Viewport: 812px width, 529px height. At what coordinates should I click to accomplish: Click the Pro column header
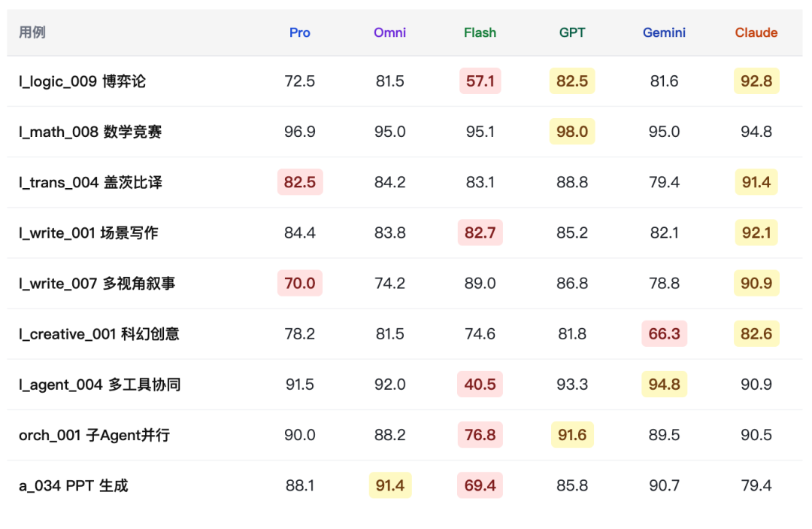(x=299, y=32)
